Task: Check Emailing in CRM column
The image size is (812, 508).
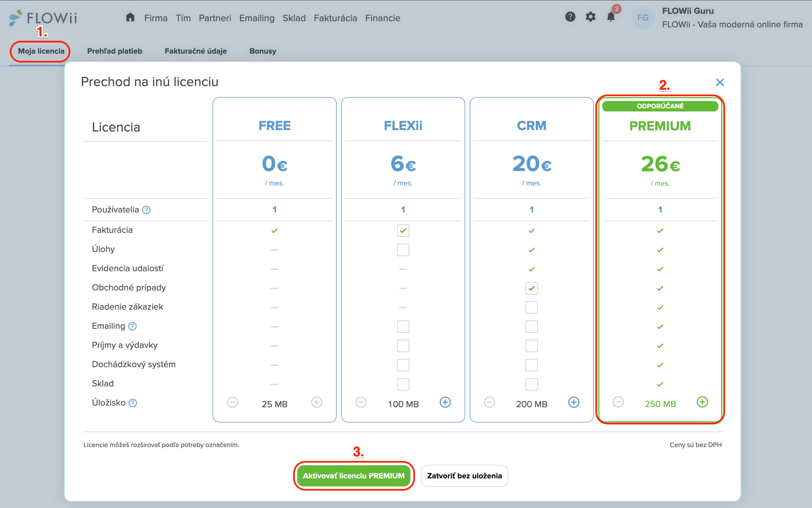Action: [531, 326]
